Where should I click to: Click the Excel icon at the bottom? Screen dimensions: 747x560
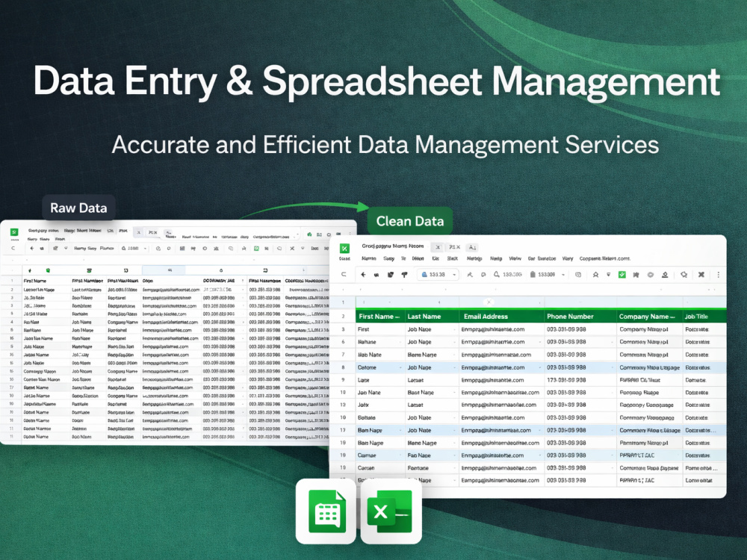point(391,511)
